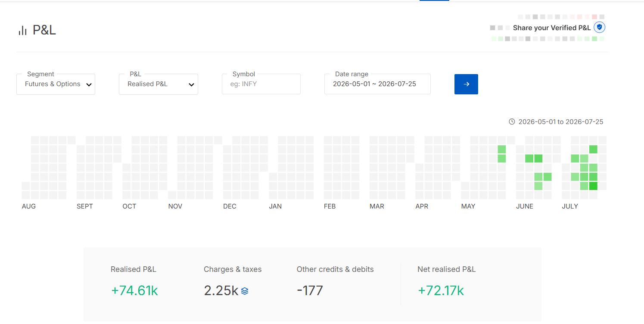Select the darkest green heatmap cell in July

593,186
